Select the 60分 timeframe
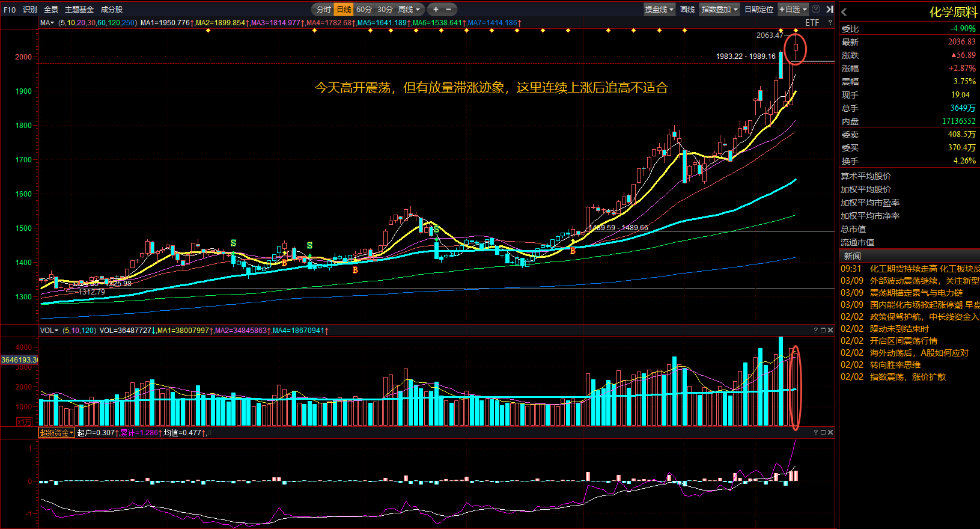This screenshot has height=529, width=980. (364, 9)
